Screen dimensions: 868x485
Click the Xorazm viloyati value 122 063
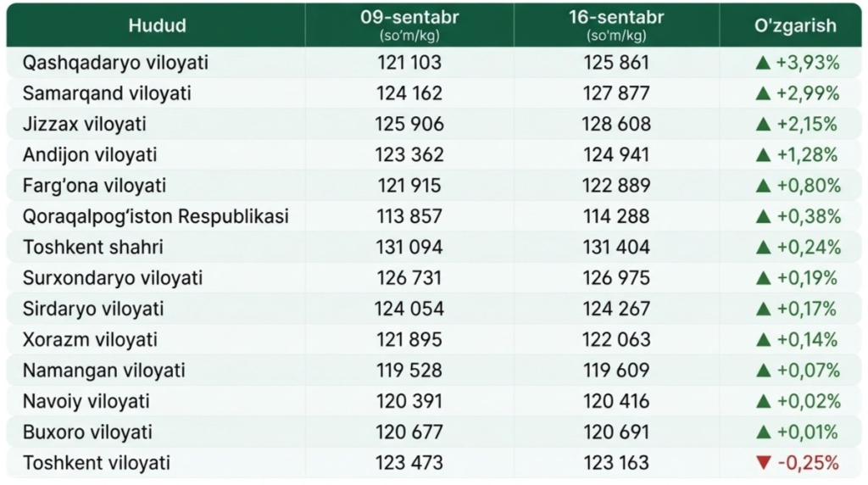[x=616, y=340]
